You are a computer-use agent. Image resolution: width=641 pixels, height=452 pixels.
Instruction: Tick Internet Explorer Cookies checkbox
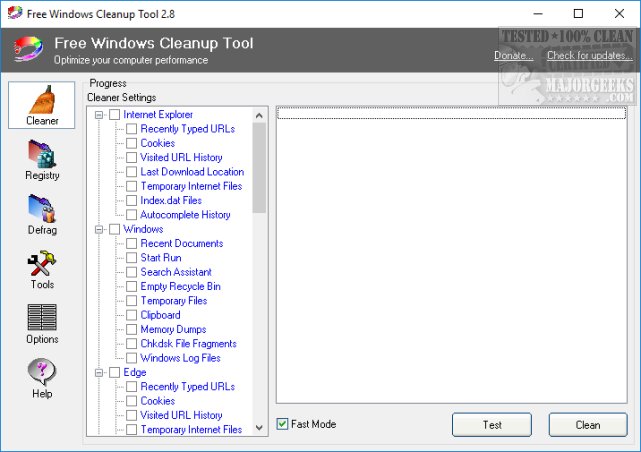(131, 143)
